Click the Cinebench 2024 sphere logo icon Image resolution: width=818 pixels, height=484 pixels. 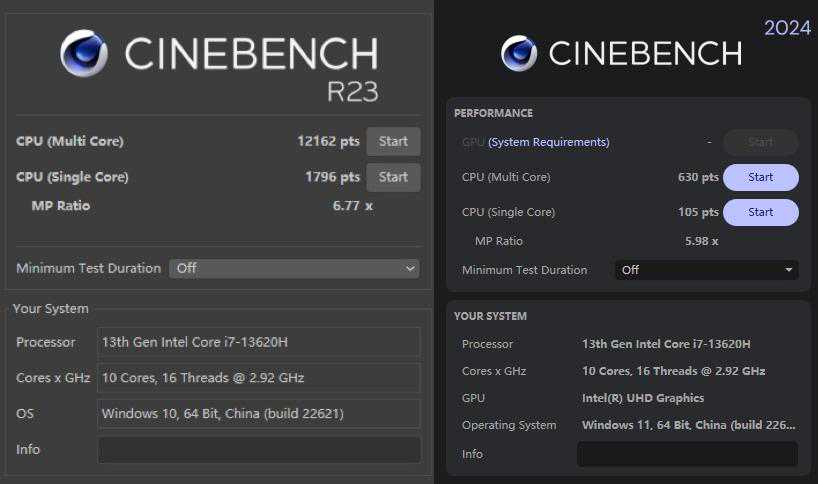pos(520,54)
